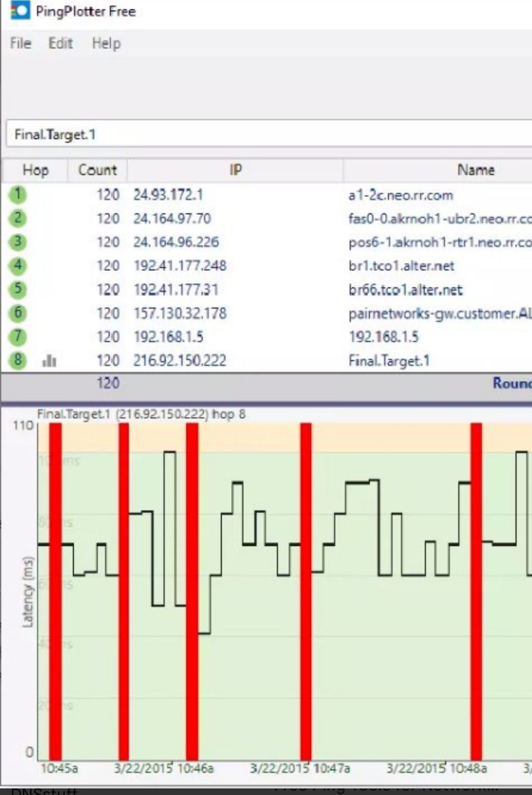Click the PingPlotter Free app icon

coord(20,10)
